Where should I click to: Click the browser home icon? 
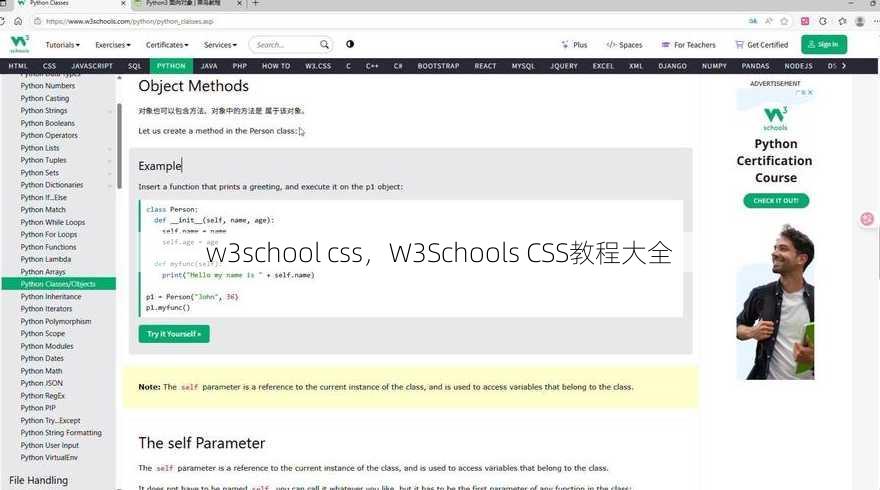click(x=19, y=21)
